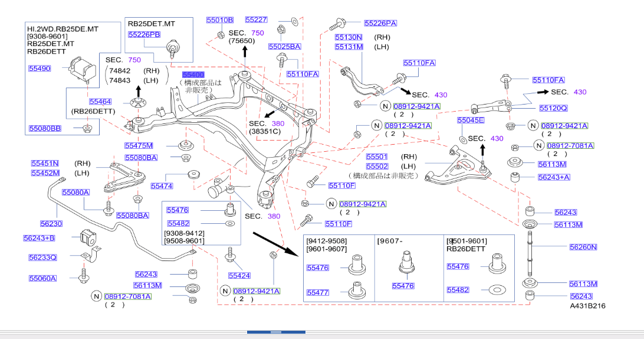Open part number 55477 link

tap(317, 292)
